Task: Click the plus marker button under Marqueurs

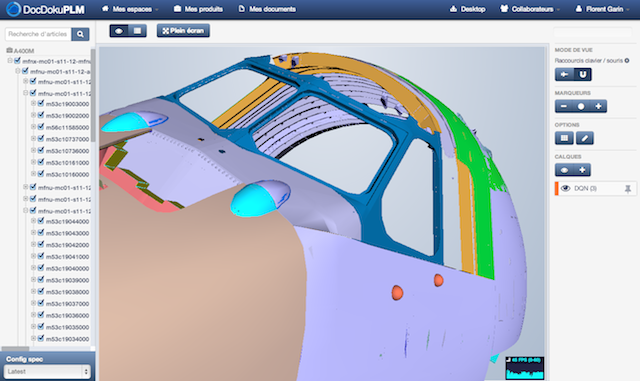Action: pos(598,106)
